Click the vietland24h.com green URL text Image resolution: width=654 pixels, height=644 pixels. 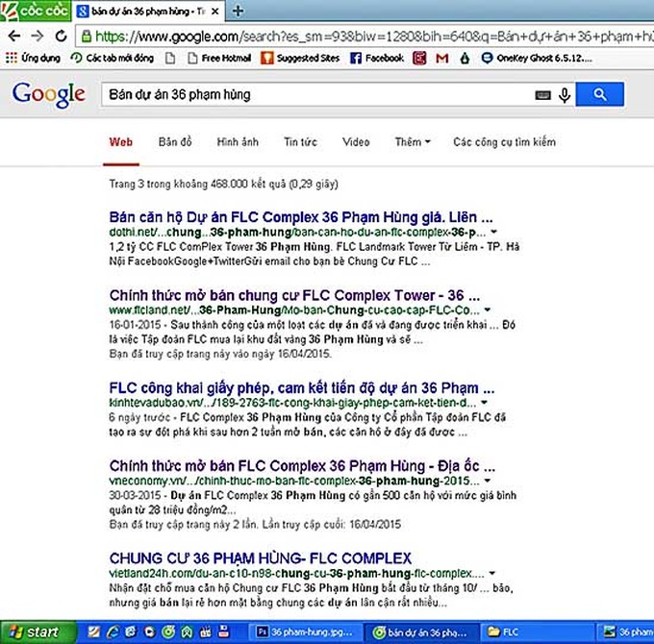pyautogui.click(x=296, y=574)
